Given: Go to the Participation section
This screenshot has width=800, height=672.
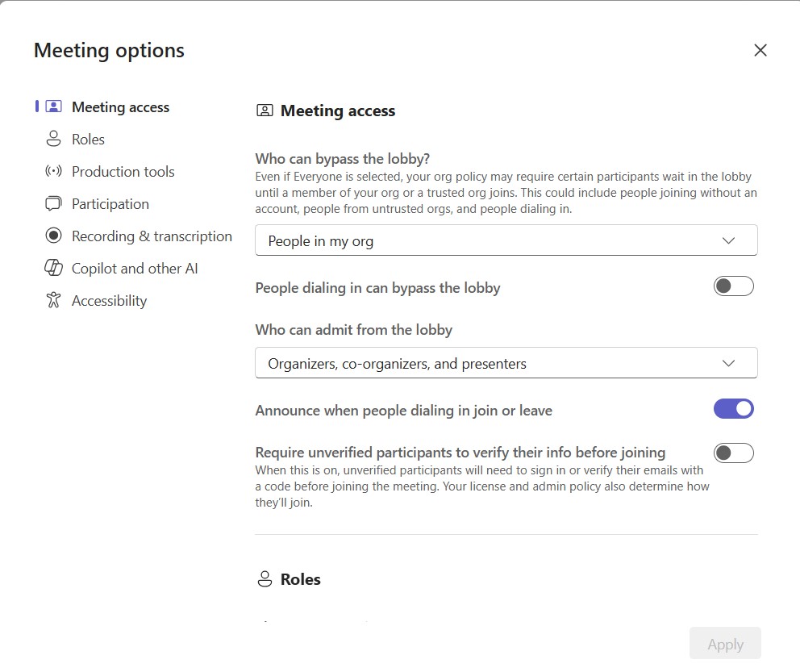Looking at the screenshot, I should 110,203.
